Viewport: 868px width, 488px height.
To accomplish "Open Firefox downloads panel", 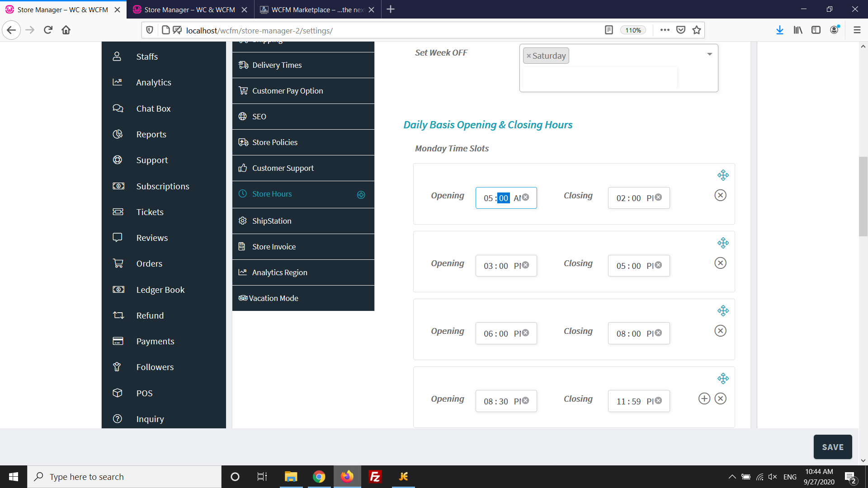I will pyautogui.click(x=780, y=30).
